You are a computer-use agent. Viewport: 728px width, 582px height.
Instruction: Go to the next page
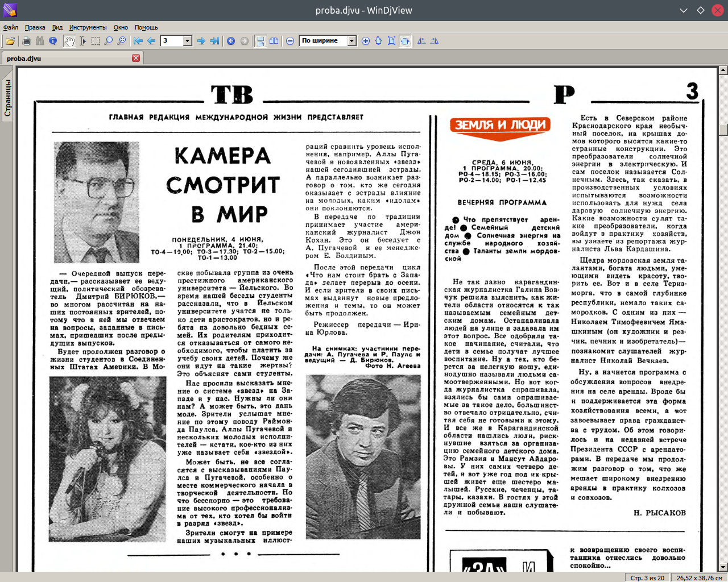pos(201,41)
